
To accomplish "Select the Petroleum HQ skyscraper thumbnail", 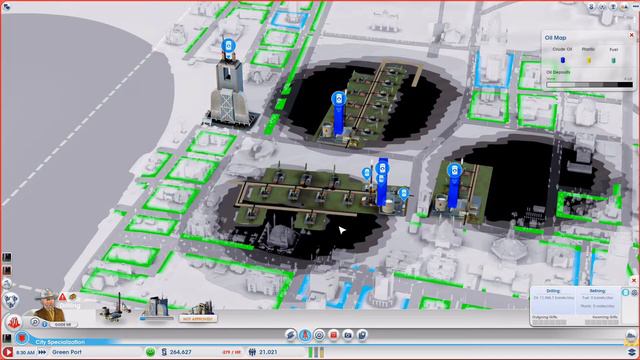I will pyautogui.click(x=156, y=309).
